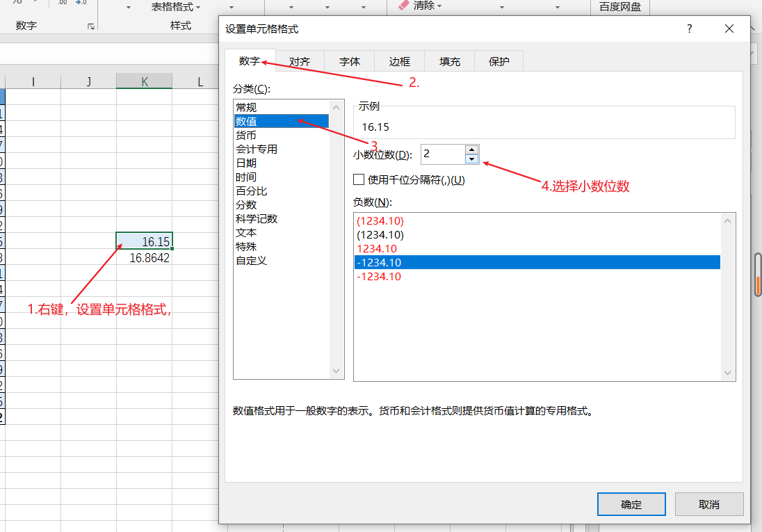Select red 1234.10 without sign format

(x=537, y=248)
